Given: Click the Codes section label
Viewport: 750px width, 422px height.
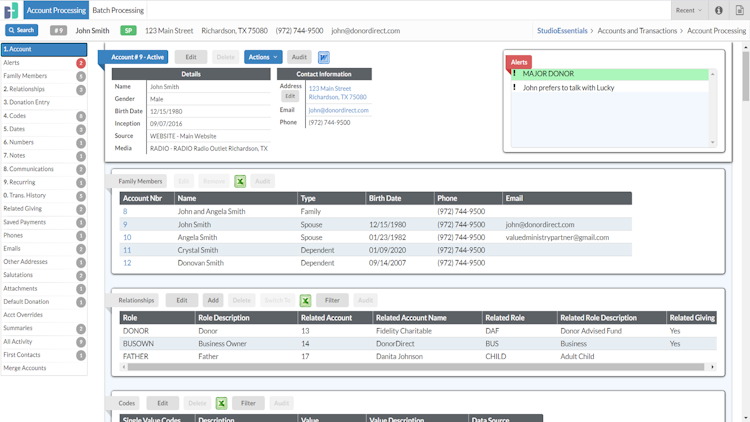Looking at the screenshot, I should pos(126,403).
